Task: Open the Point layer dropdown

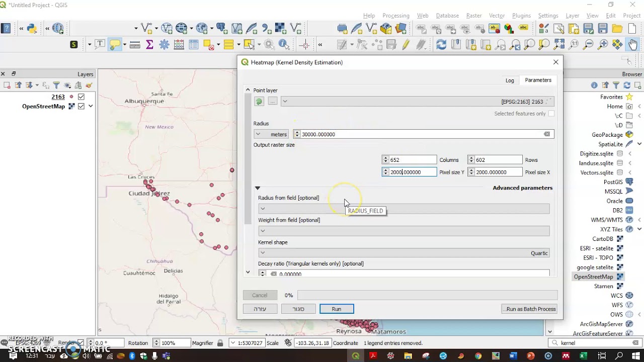Action: 418,101
